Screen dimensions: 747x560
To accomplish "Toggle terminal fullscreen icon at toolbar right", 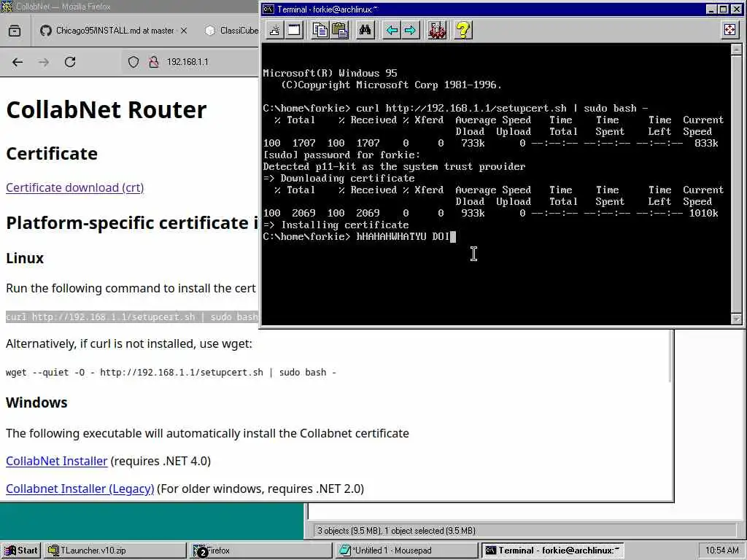I will pyautogui.click(x=729, y=31).
